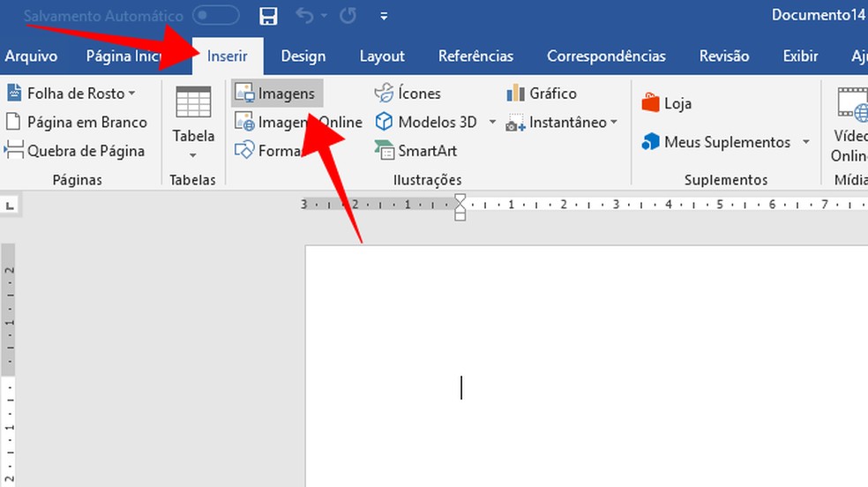
Task: Expand the Modelos 3D dropdown arrow
Action: [492, 122]
